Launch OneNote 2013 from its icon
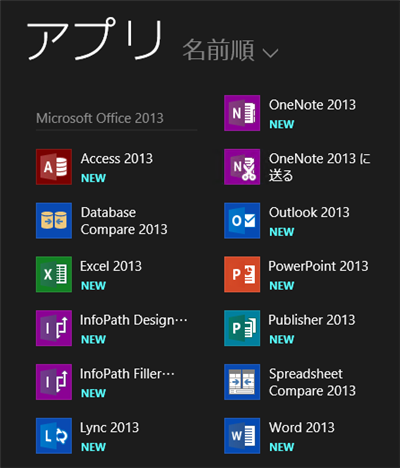Viewport: 400px width, 468px height. (242, 113)
